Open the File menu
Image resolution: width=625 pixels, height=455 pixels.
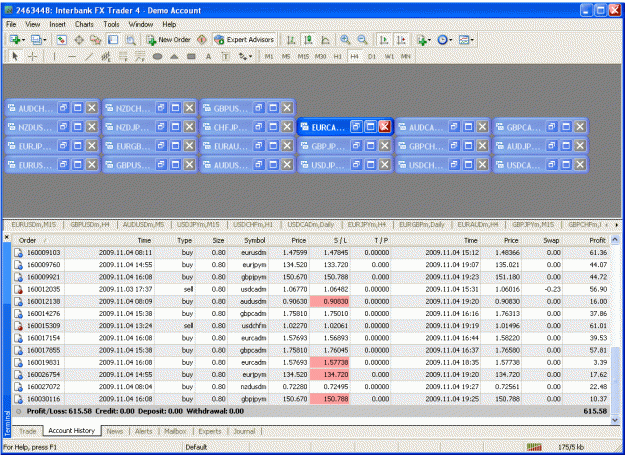pyautogui.click(x=11, y=24)
